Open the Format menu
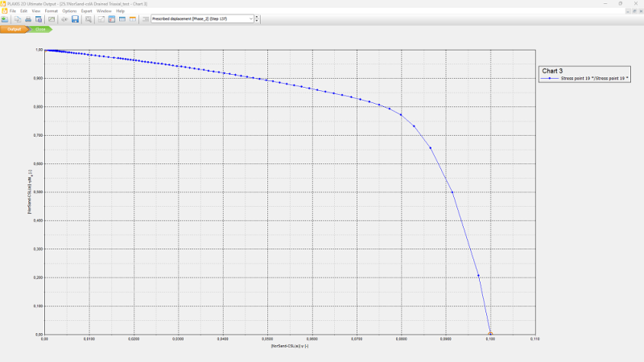644x362 pixels. pos(51,10)
